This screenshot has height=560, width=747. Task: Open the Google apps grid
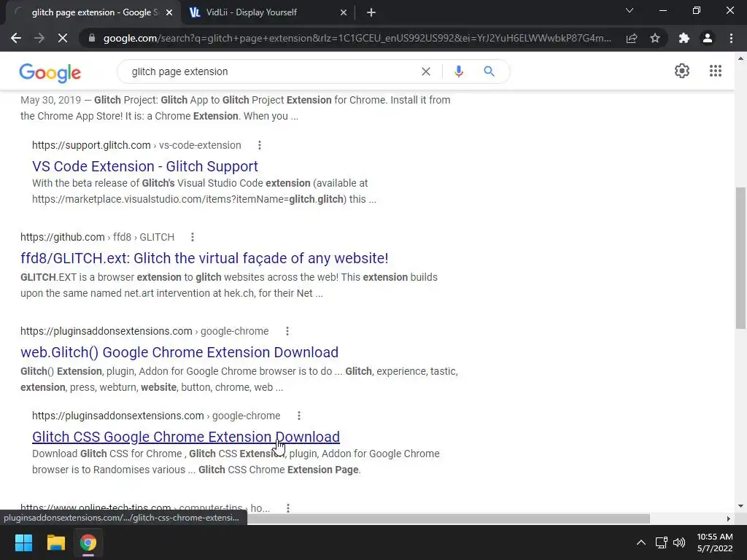pyautogui.click(x=715, y=71)
